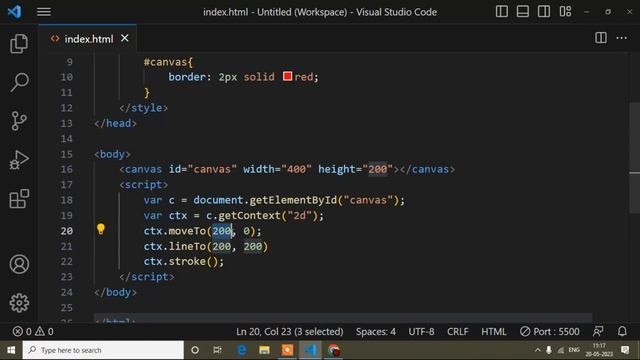Open notifications bell in status bar

click(x=622, y=331)
